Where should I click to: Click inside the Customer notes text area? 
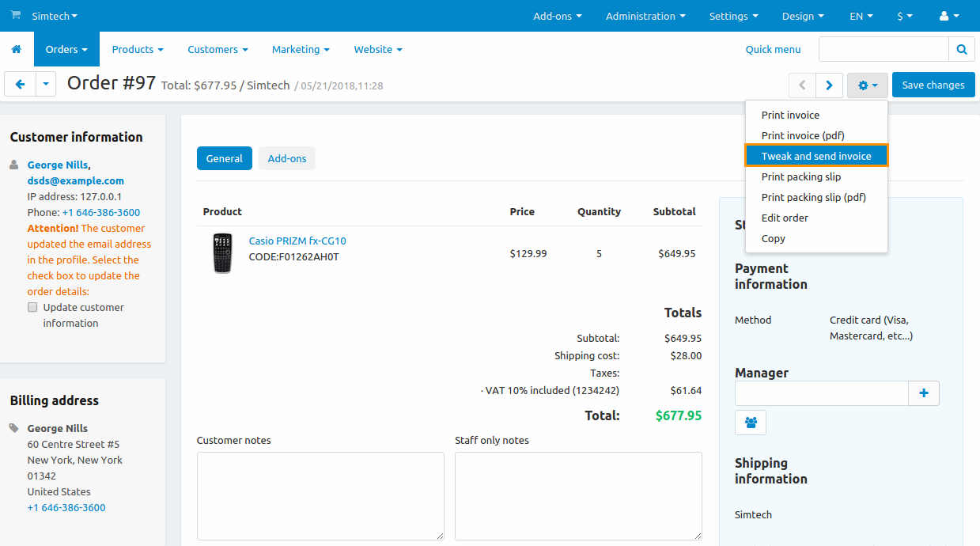click(320, 496)
